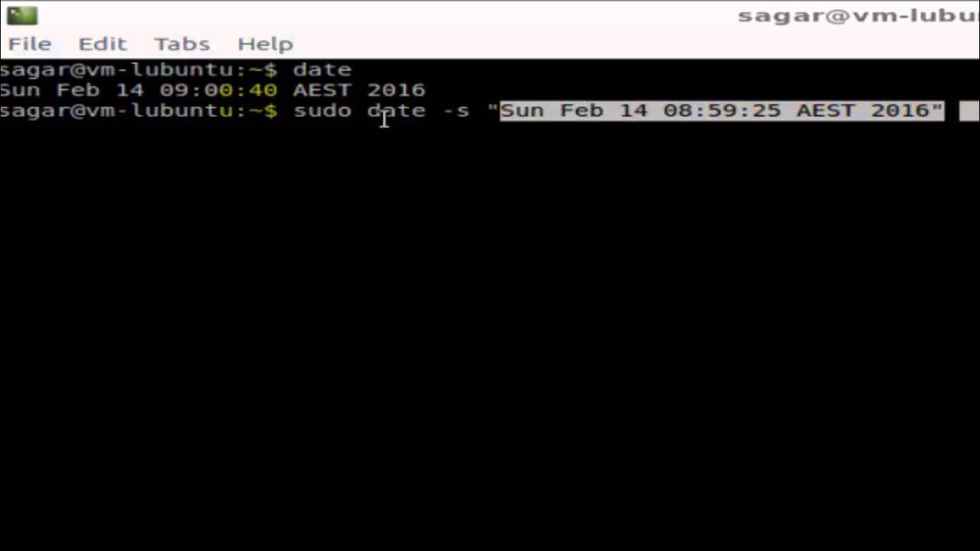This screenshot has height=551, width=980.
Task: Click the second sagar@vm-lubuntu prompt
Action: tap(138, 111)
